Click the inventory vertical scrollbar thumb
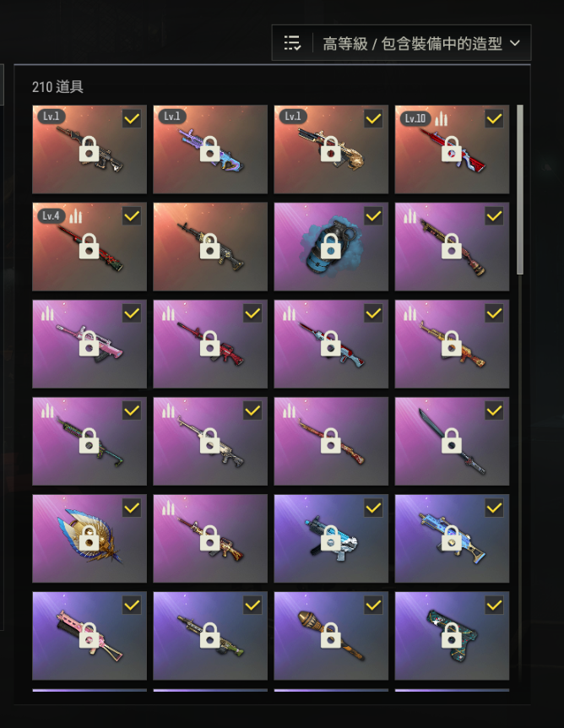 [x=520, y=189]
